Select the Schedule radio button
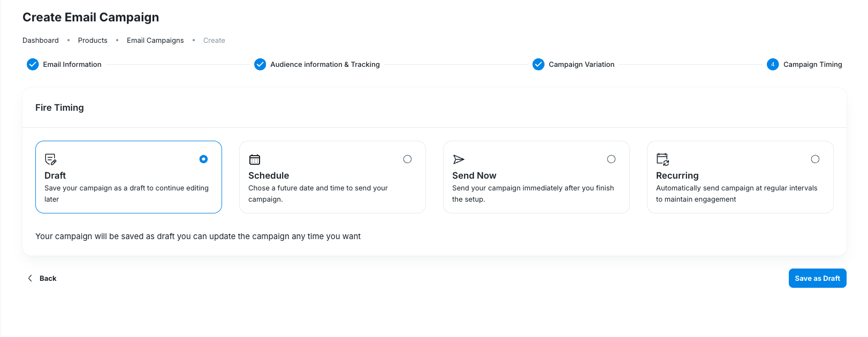Image resolution: width=868 pixels, height=337 pixels. (x=407, y=159)
